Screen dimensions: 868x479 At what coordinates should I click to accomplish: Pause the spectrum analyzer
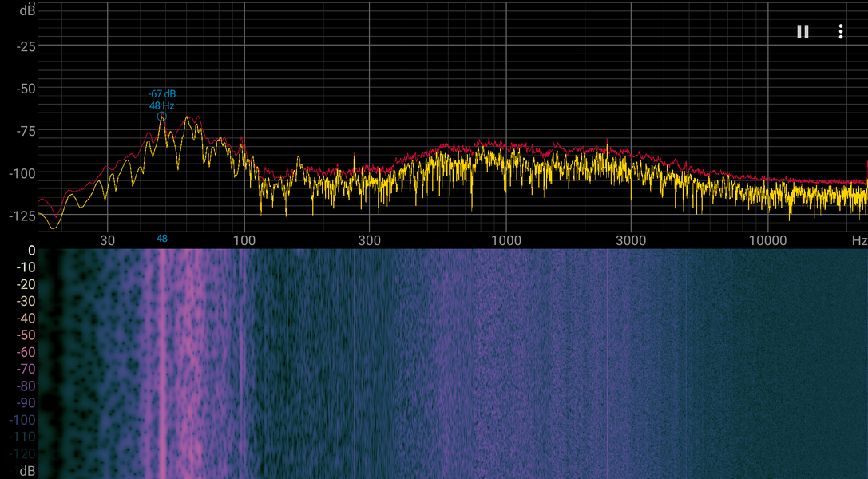click(x=803, y=31)
